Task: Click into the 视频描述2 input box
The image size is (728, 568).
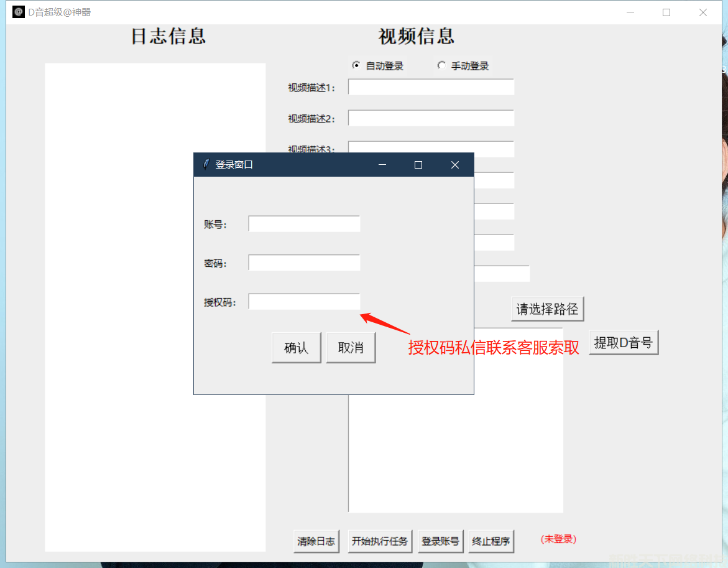Action: [x=431, y=118]
